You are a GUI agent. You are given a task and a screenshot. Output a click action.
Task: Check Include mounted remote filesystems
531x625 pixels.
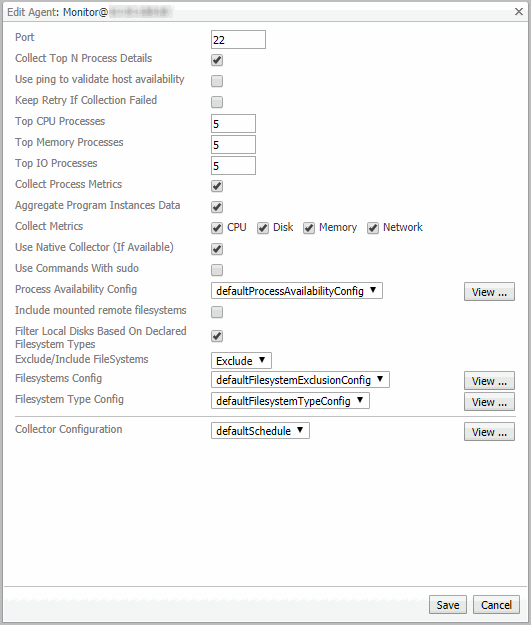[217, 312]
